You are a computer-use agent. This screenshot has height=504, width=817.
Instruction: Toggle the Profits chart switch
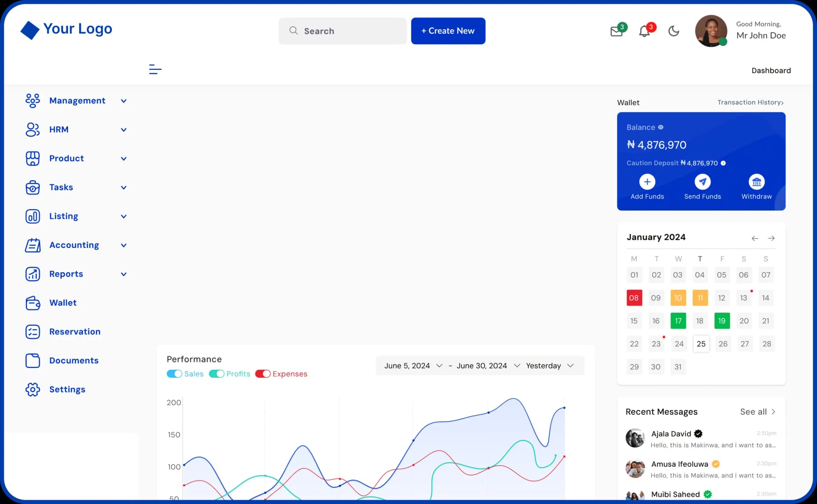[217, 374]
